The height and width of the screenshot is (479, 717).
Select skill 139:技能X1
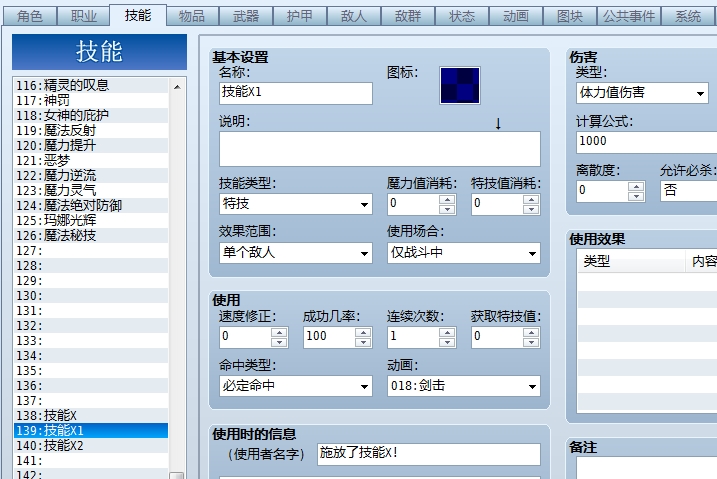click(91, 431)
